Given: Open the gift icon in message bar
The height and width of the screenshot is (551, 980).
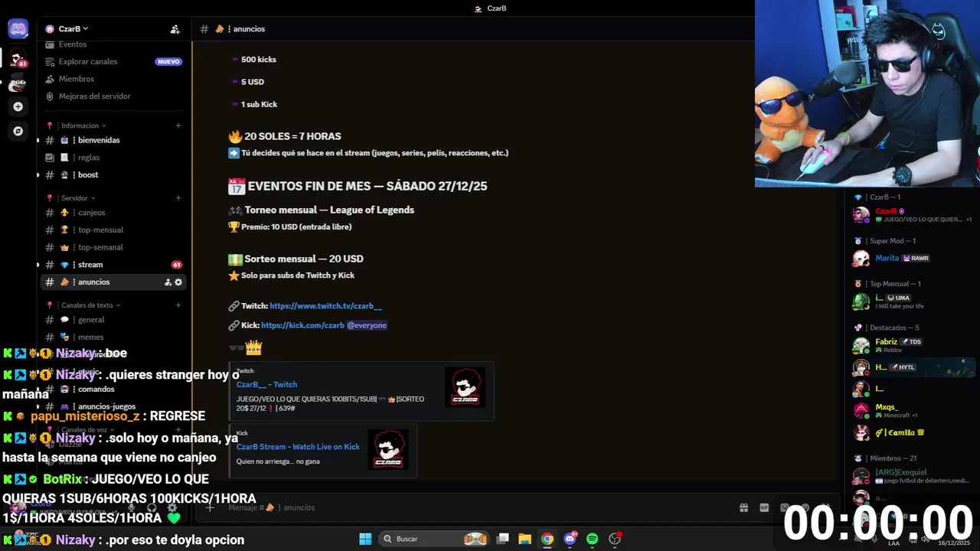Looking at the screenshot, I should [743, 507].
